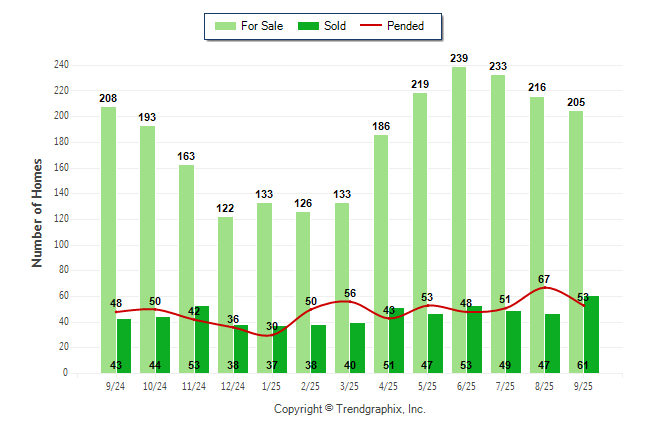Select the 9/25 Sold bar
646x434 pixels.
point(594,335)
